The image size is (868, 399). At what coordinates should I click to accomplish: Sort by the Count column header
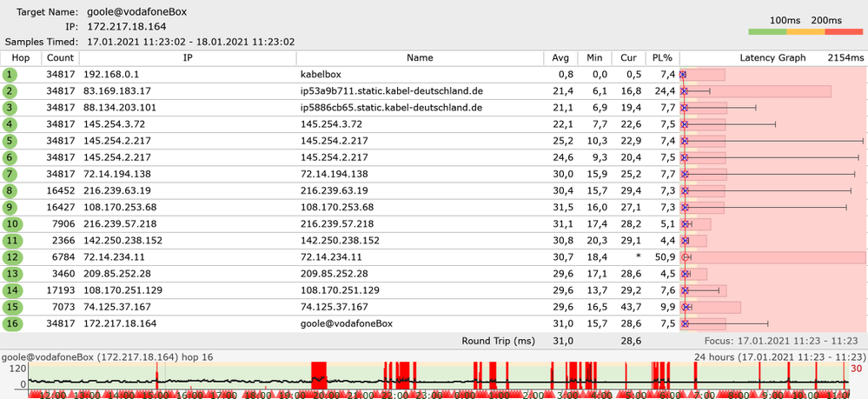[60, 57]
